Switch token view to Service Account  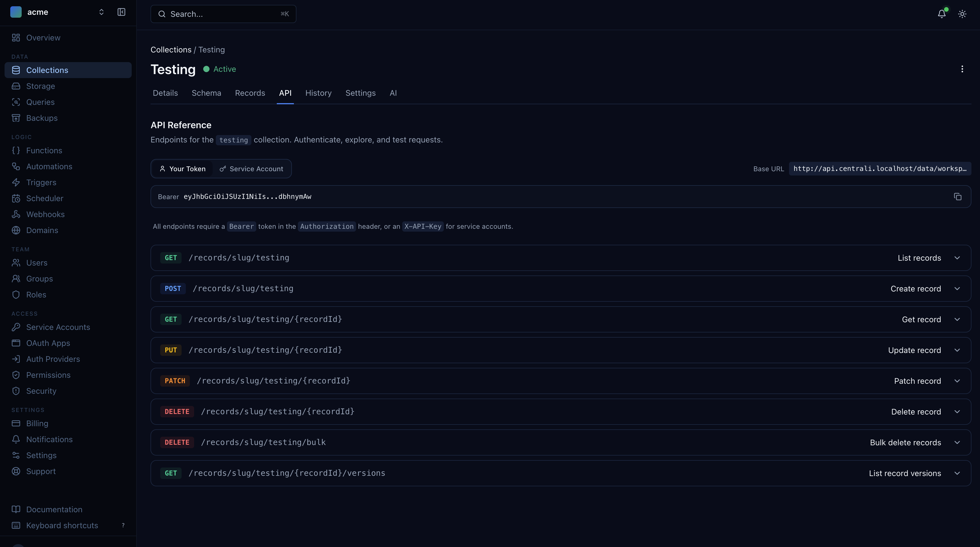[x=251, y=169]
